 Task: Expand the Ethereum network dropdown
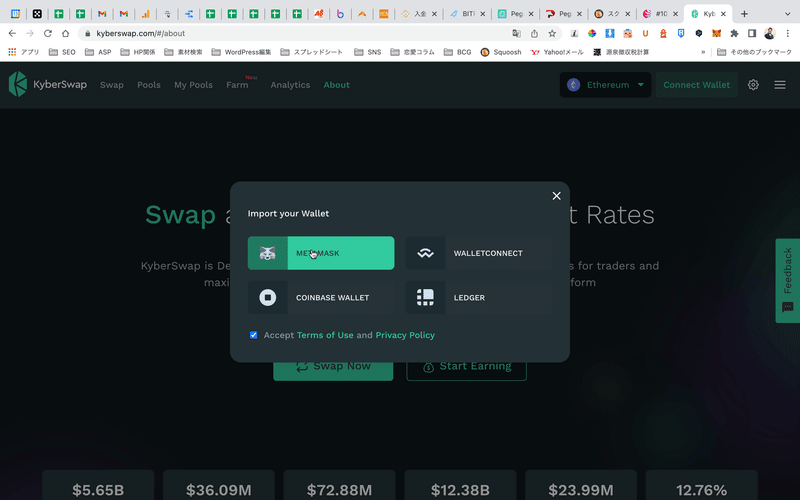605,85
